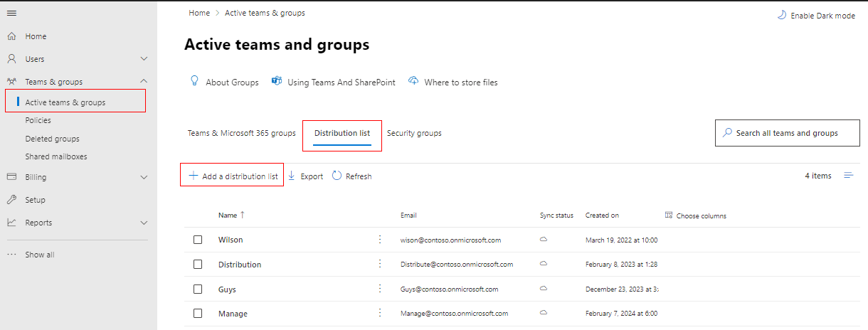This screenshot has width=868, height=330.
Task: Click the Export download icon
Action: click(292, 176)
